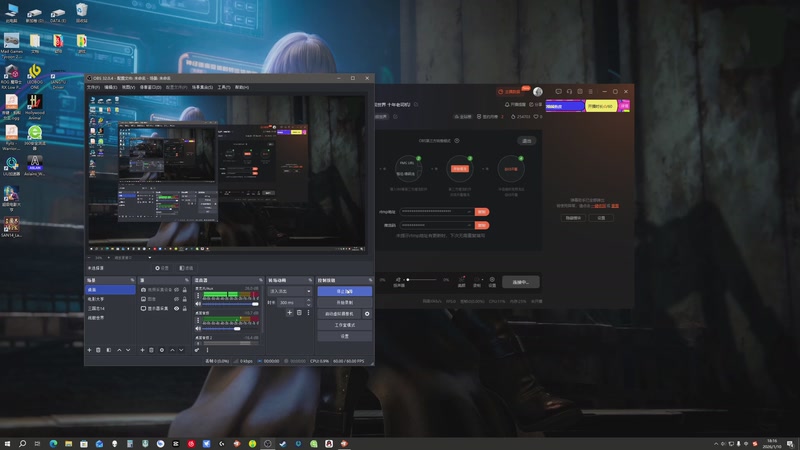This screenshot has height=450, width=800.
Task: Open preview zoom 34% dropdown
Action: [x=98, y=258]
